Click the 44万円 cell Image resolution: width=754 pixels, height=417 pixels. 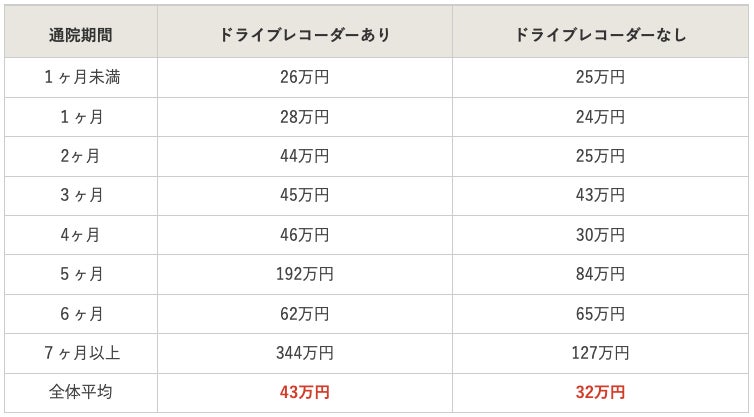[x=305, y=156]
